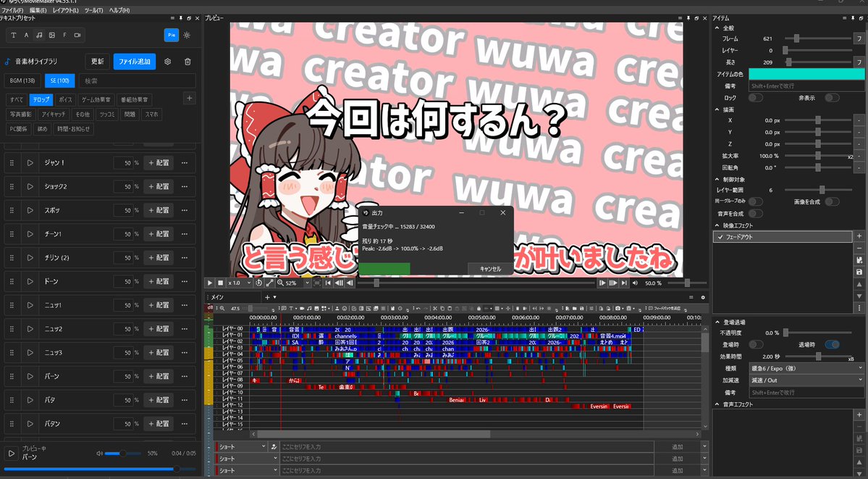Toggle the ロック switch
The height and width of the screenshot is (479, 868).
(756, 98)
